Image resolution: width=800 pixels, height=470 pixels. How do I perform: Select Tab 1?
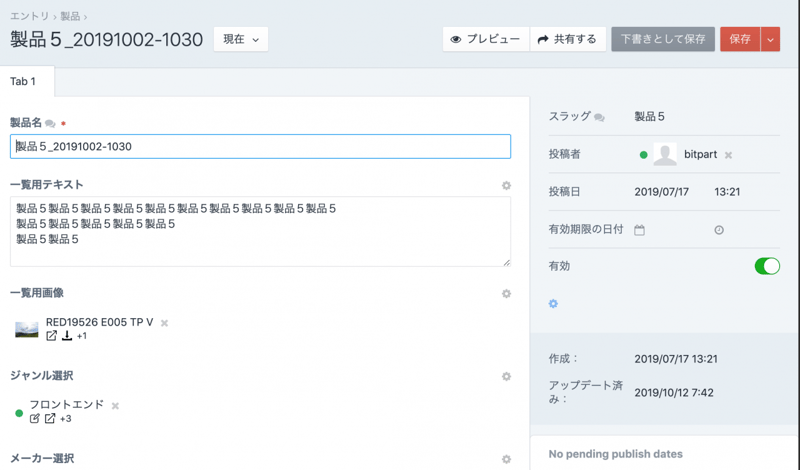point(23,82)
